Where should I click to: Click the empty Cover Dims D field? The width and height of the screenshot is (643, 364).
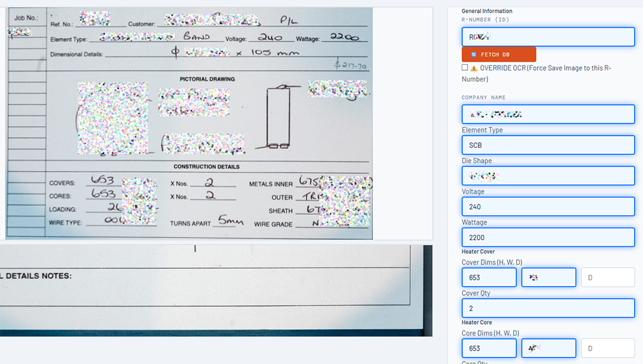point(608,277)
